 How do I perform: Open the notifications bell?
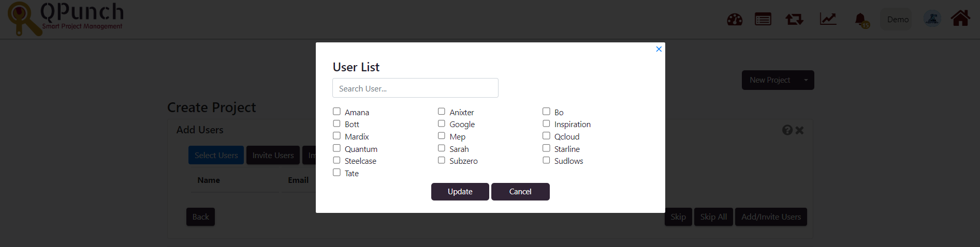pos(860,20)
